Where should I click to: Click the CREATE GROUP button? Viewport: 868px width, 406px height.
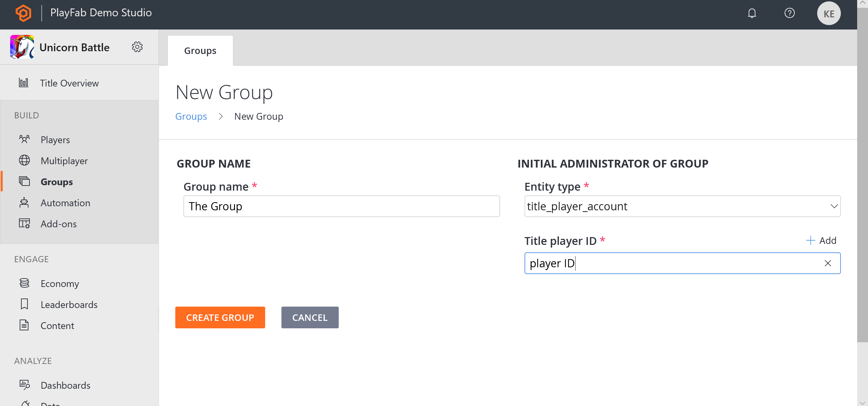(x=220, y=317)
